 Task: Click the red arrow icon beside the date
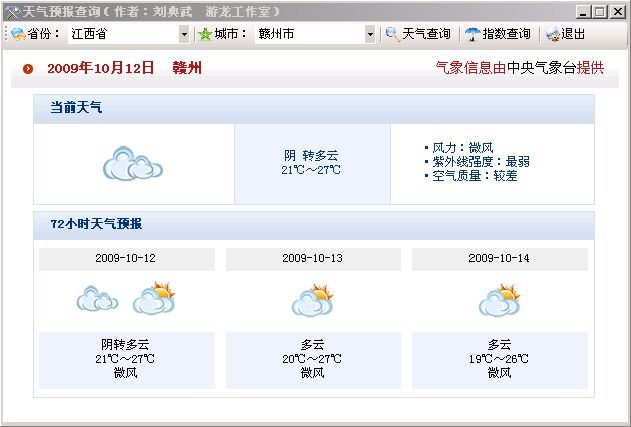[x=28, y=69]
